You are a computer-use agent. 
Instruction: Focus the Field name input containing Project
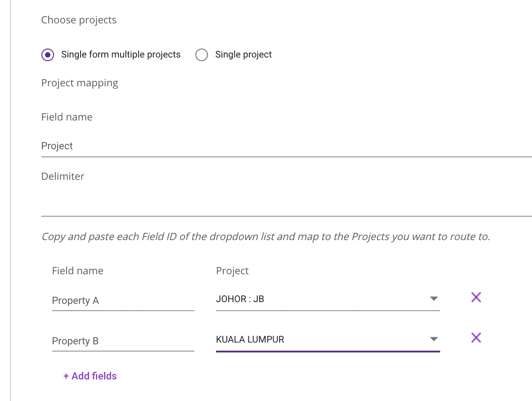click(286, 146)
